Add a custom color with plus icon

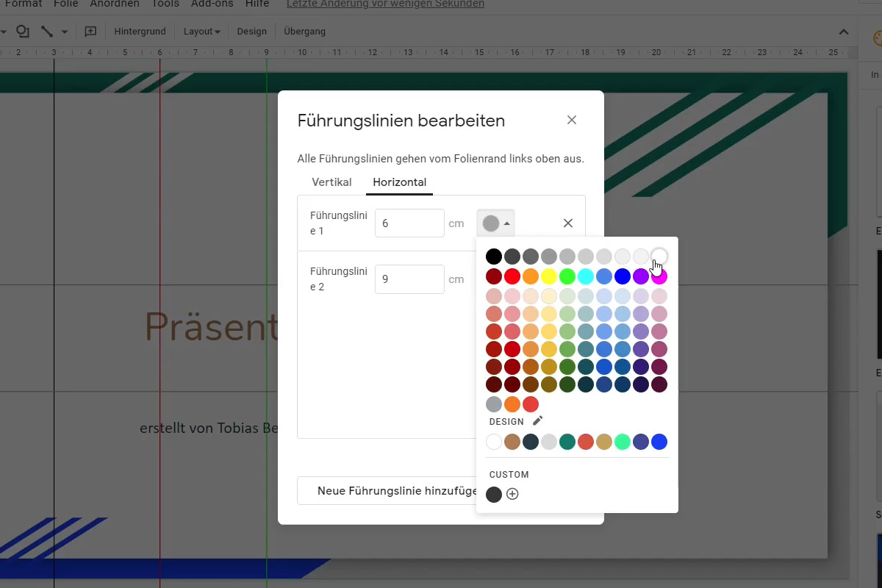tap(512, 494)
